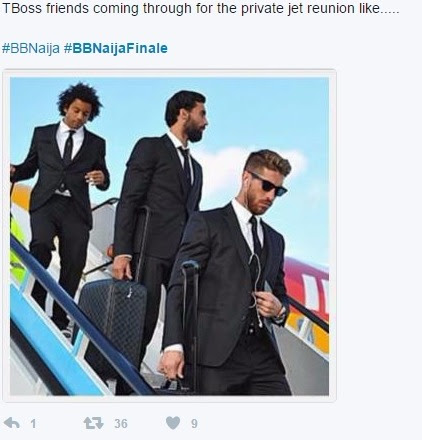Open the #BBNaijaFinale hashtag link
The width and height of the screenshot is (422, 440).
coord(115,48)
